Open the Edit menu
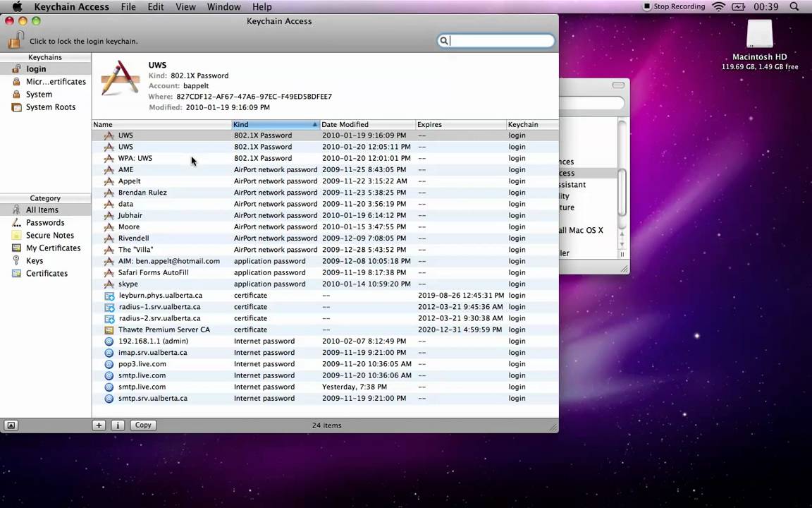Viewport: 812px width, 508px height. pyautogui.click(x=155, y=7)
